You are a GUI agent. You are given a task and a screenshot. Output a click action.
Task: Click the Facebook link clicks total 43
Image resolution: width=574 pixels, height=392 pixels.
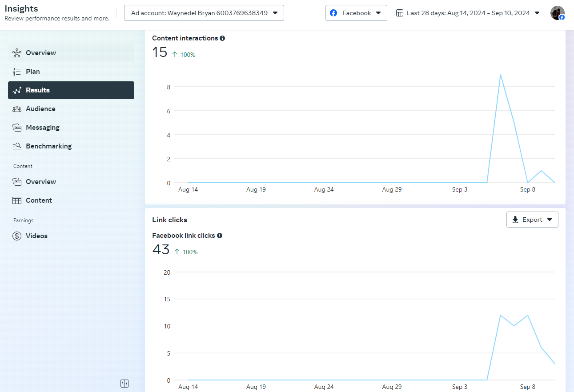pyautogui.click(x=161, y=250)
